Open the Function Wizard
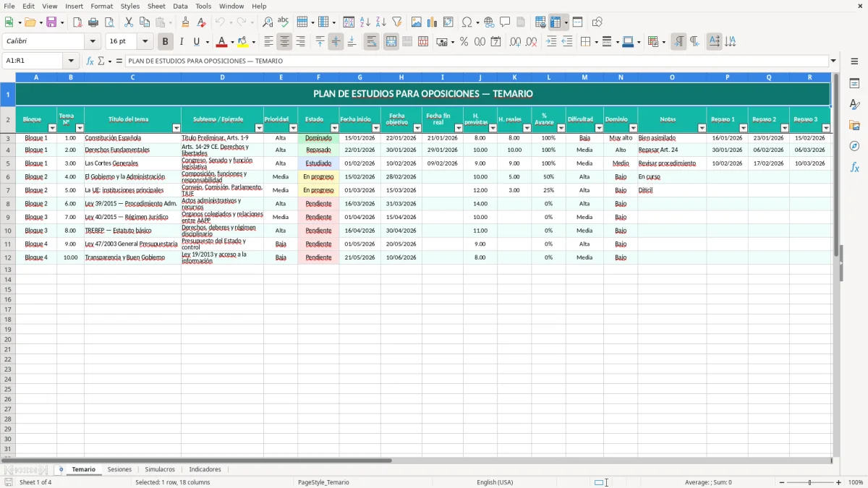868x488 pixels. pyautogui.click(x=90, y=61)
